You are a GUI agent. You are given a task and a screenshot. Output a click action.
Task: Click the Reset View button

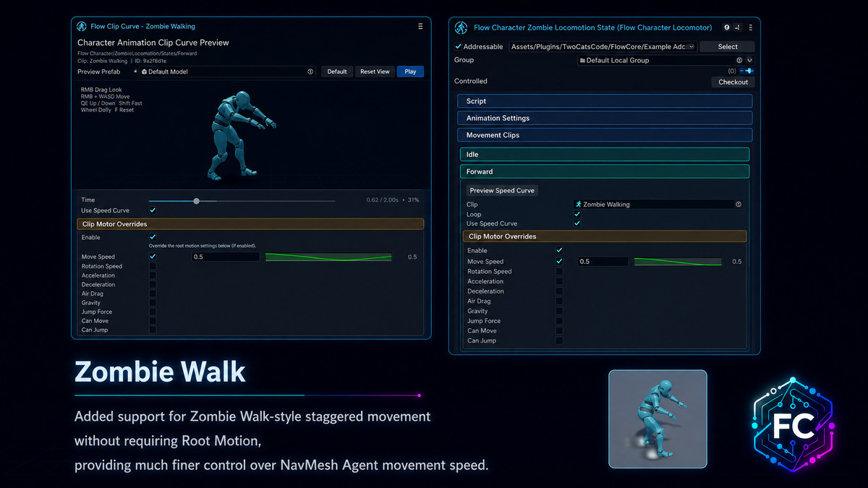coord(375,72)
